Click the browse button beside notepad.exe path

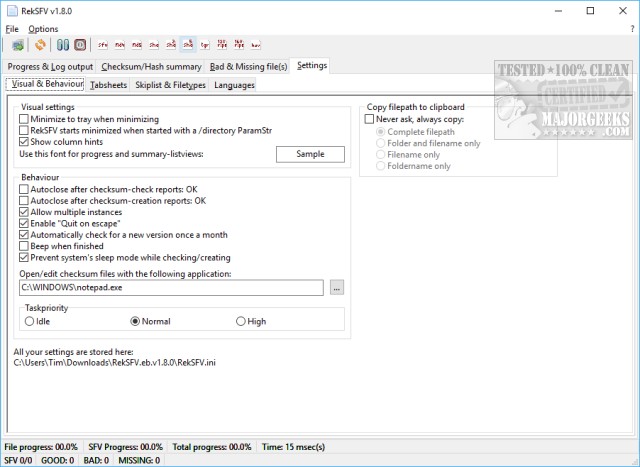pyautogui.click(x=337, y=288)
